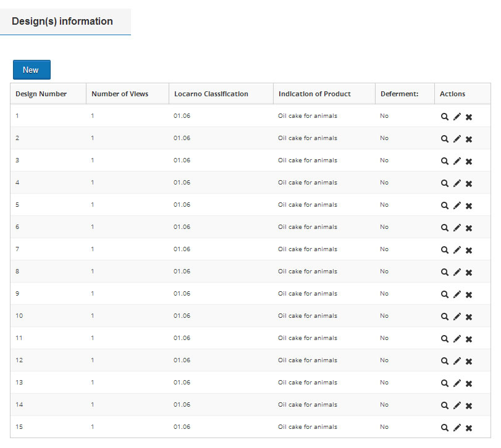Edit design number 13
Viewport: 501px width, 448px height.
tap(457, 383)
